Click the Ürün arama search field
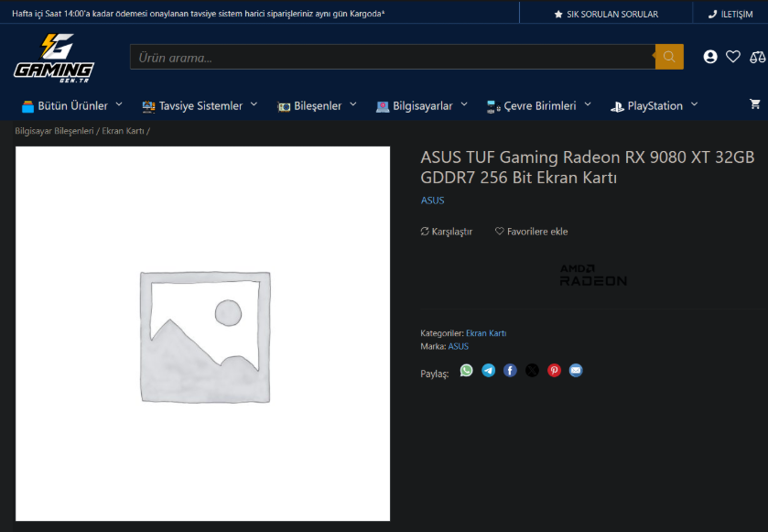 tap(393, 57)
